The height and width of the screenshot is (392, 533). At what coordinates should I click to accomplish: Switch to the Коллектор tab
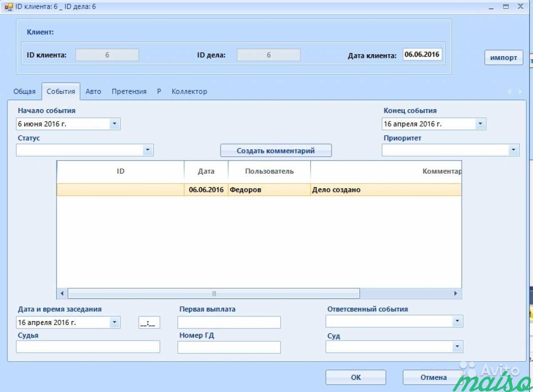pyautogui.click(x=189, y=91)
